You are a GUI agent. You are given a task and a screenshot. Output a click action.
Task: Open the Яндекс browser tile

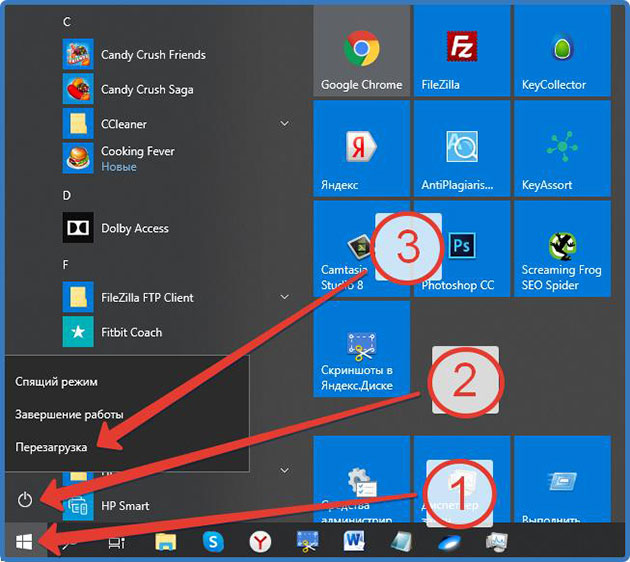tap(362, 148)
